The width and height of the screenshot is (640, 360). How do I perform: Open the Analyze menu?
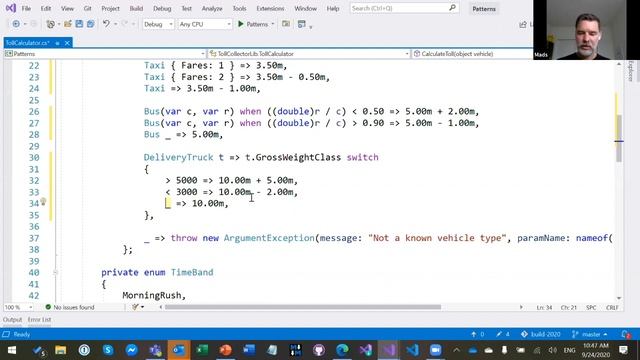click(212, 8)
